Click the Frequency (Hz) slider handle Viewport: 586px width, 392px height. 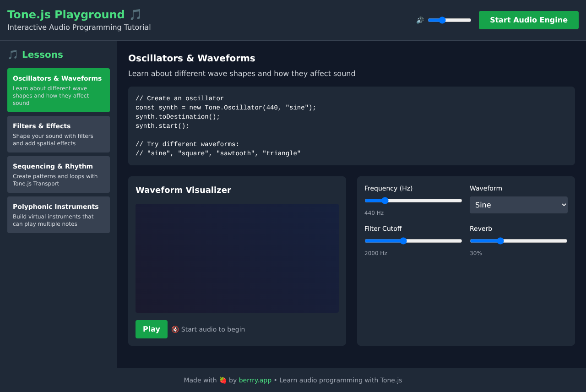pyautogui.click(x=385, y=201)
